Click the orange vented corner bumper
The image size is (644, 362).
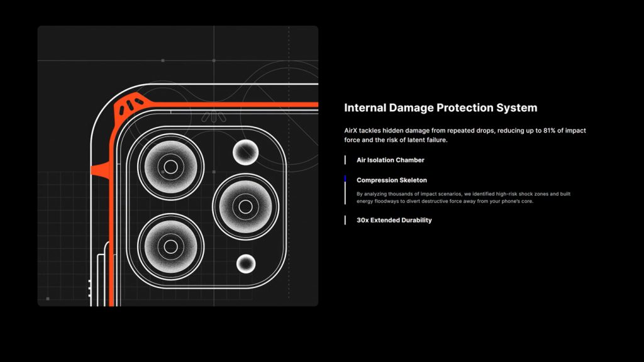pos(131,107)
